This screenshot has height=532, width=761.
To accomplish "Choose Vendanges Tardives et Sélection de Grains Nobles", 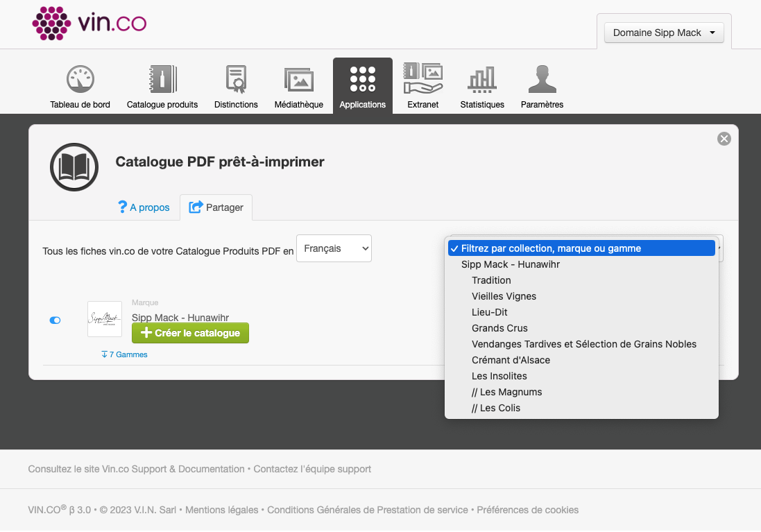I will pos(581,345).
